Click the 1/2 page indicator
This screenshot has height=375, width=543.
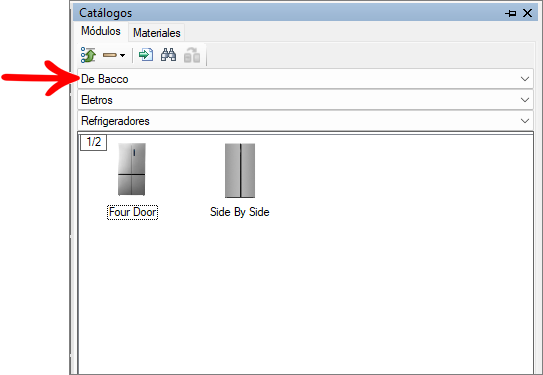(94, 142)
